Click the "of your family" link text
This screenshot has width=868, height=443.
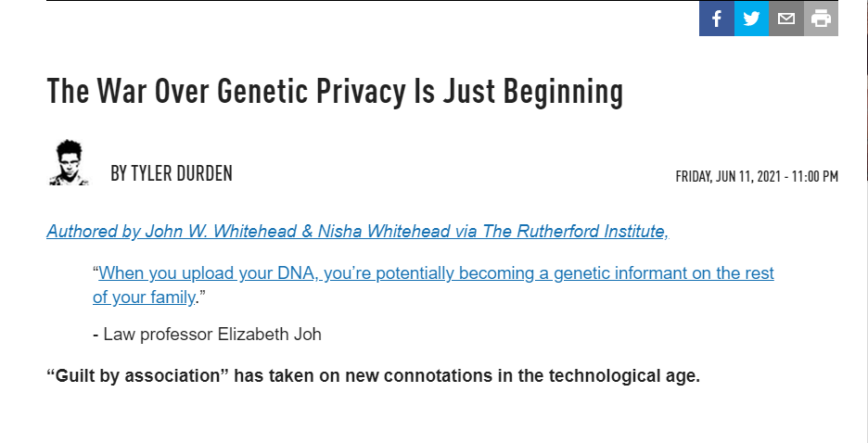click(x=144, y=297)
